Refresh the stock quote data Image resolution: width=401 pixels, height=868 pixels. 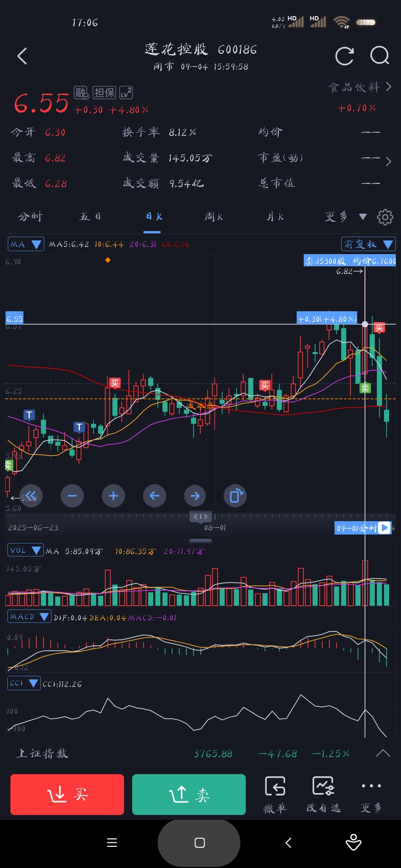(344, 56)
